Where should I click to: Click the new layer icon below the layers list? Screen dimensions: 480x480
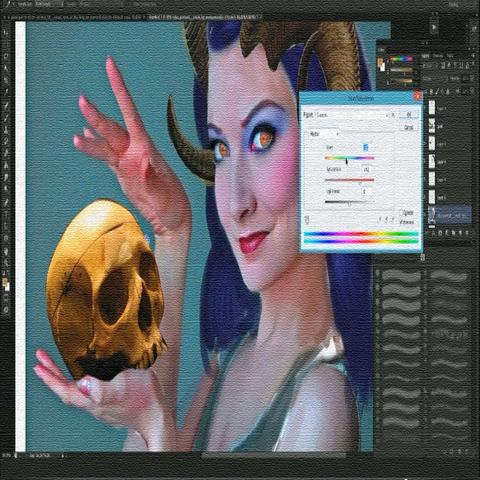coord(460,233)
